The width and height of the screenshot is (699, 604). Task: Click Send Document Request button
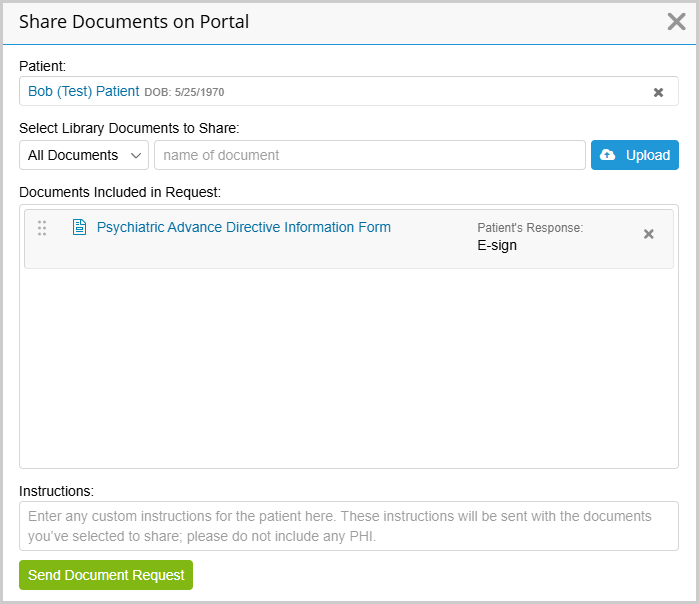(106, 575)
